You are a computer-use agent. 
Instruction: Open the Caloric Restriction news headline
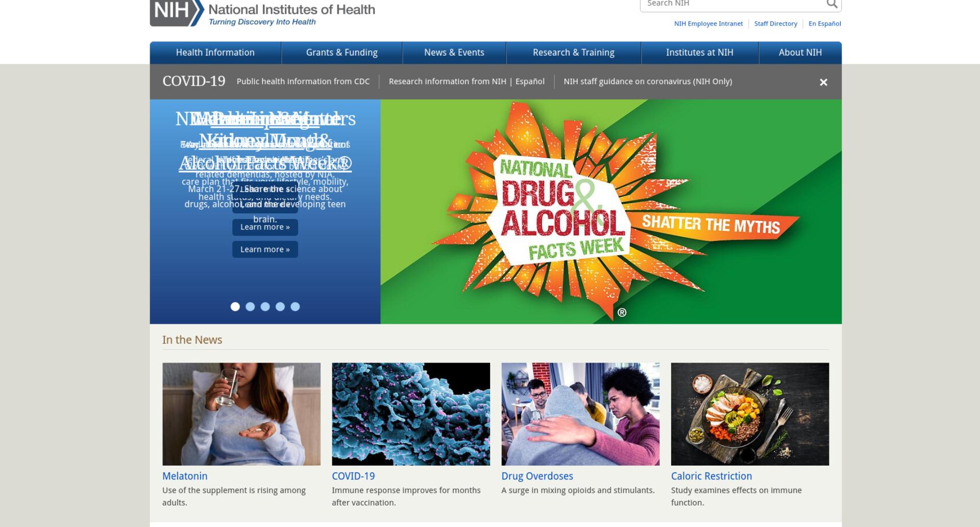711,476
